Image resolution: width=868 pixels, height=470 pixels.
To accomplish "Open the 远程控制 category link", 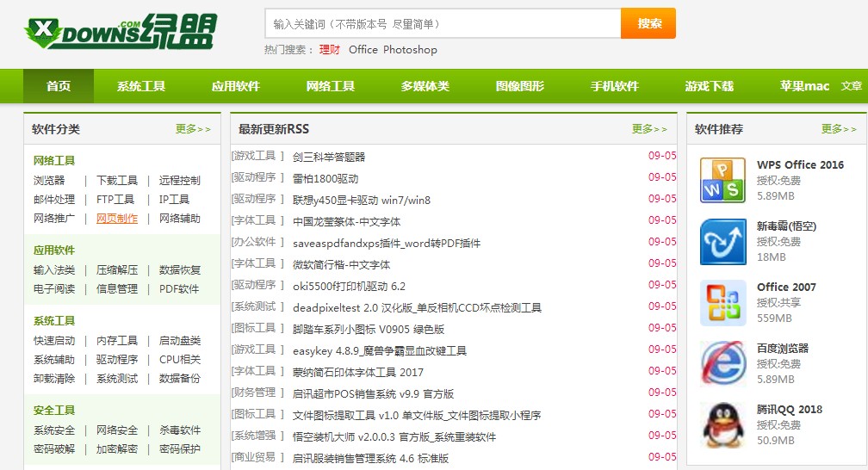I will pos(180,181).
